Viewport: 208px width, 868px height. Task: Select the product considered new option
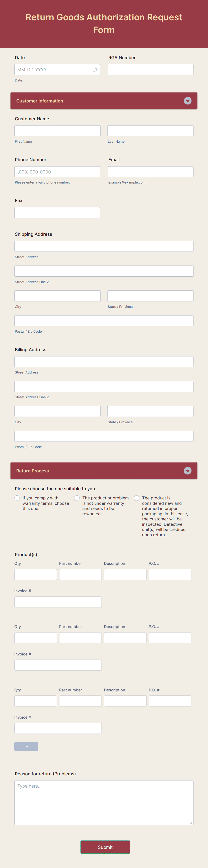coord(136,498)
